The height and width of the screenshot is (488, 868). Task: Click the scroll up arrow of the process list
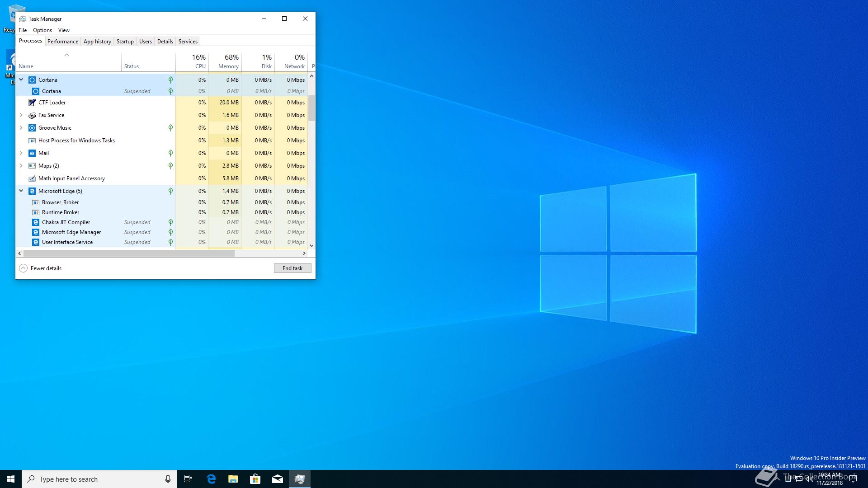pyautogui.click(x=311, y=76)
